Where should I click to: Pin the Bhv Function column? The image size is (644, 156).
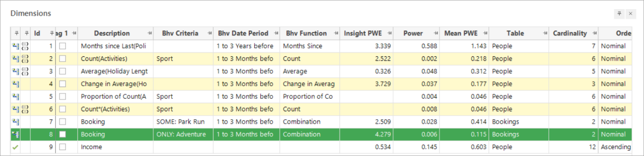tap(335, 33)
